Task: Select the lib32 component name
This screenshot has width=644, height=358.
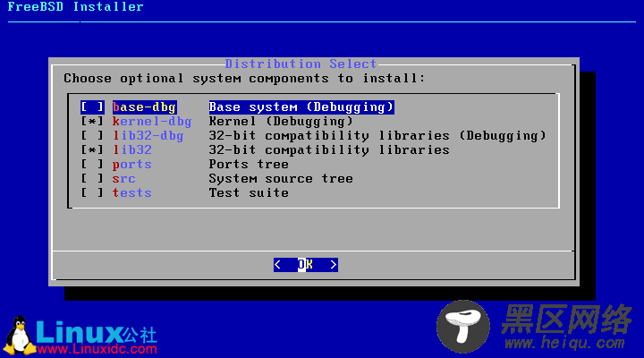Action: (x=132, y=150)
